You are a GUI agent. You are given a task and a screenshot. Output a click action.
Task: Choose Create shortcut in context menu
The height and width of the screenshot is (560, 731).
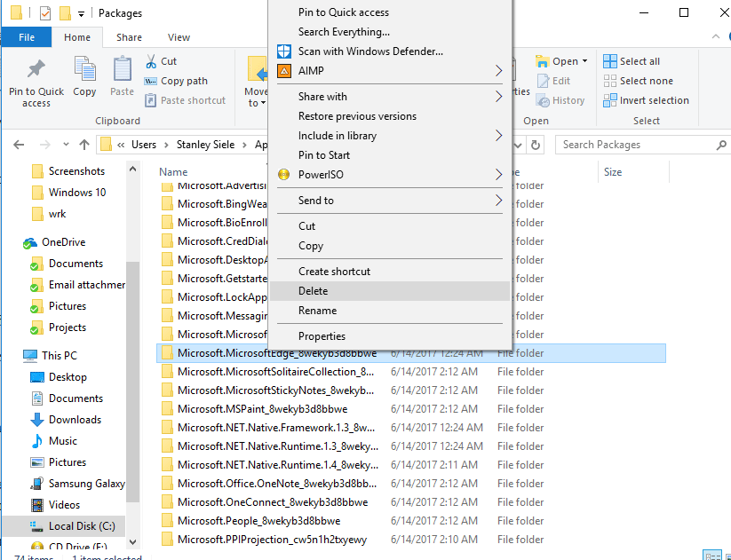[390, 272]
